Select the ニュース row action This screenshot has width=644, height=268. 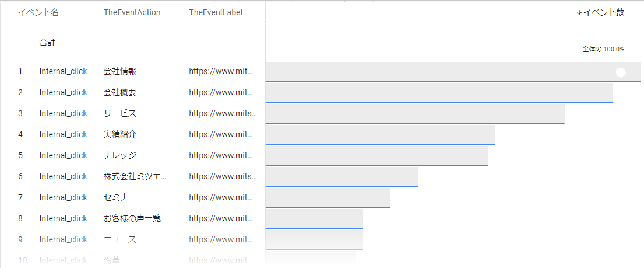(x=120, y=239)
